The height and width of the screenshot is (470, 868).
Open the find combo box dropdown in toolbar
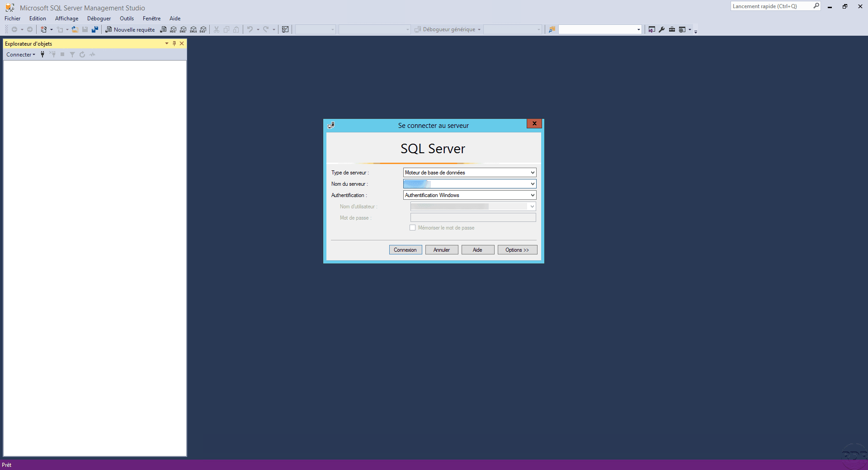tap(638, 29)
